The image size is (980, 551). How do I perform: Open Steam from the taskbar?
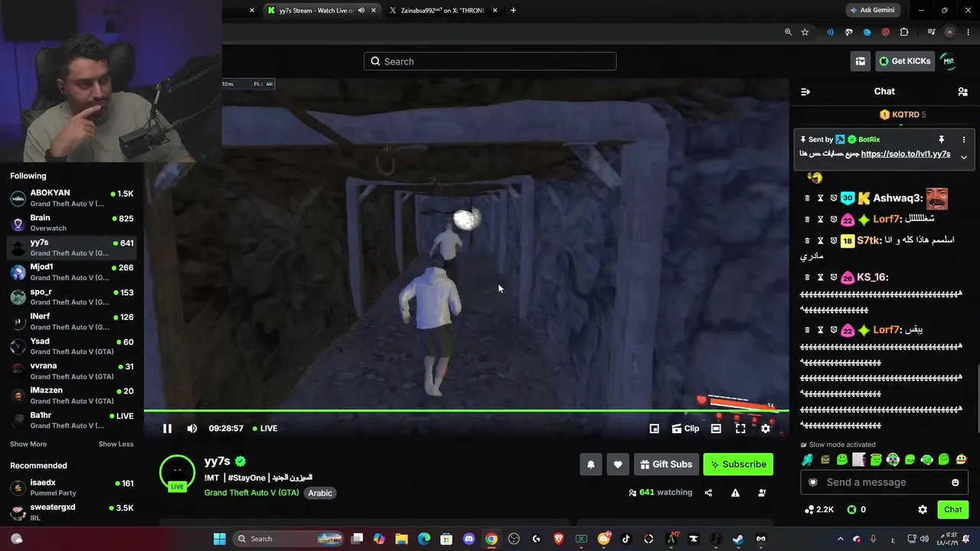[738, 539]
